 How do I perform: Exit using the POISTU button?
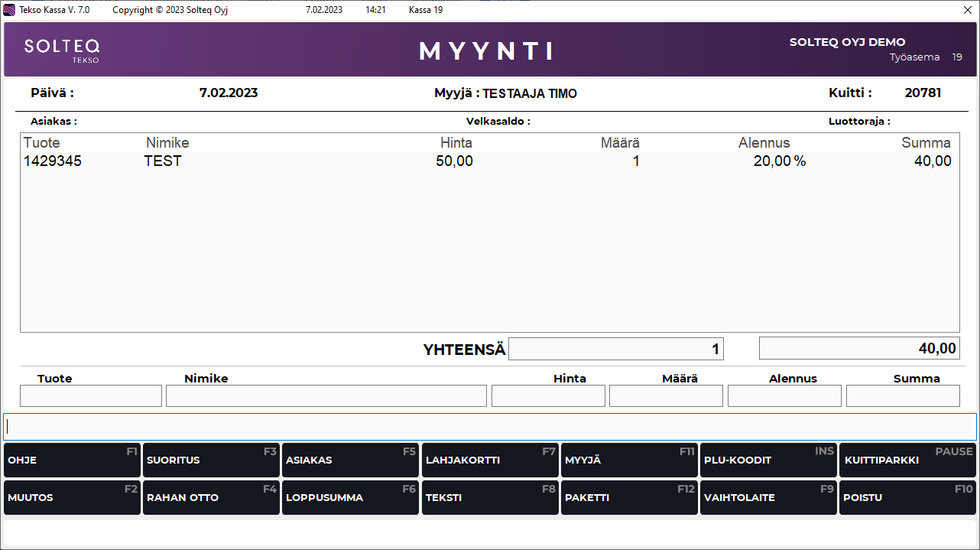907,497
